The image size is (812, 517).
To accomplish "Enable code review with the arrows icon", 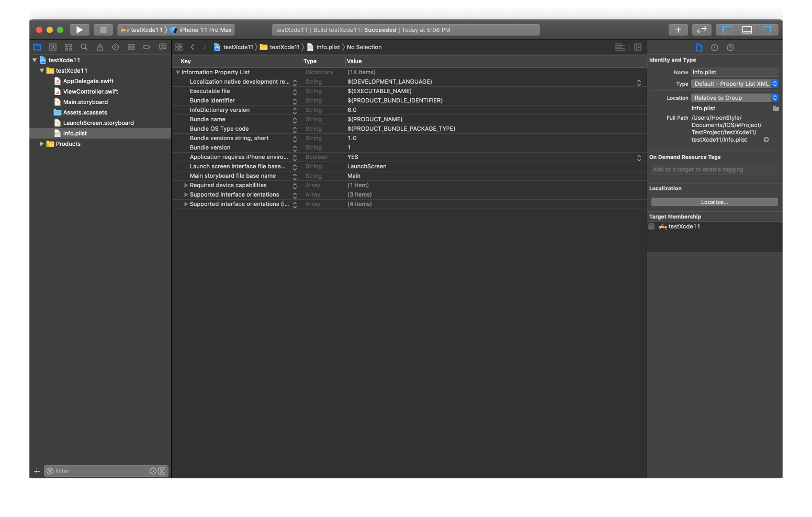I will [x=702, y=30].
